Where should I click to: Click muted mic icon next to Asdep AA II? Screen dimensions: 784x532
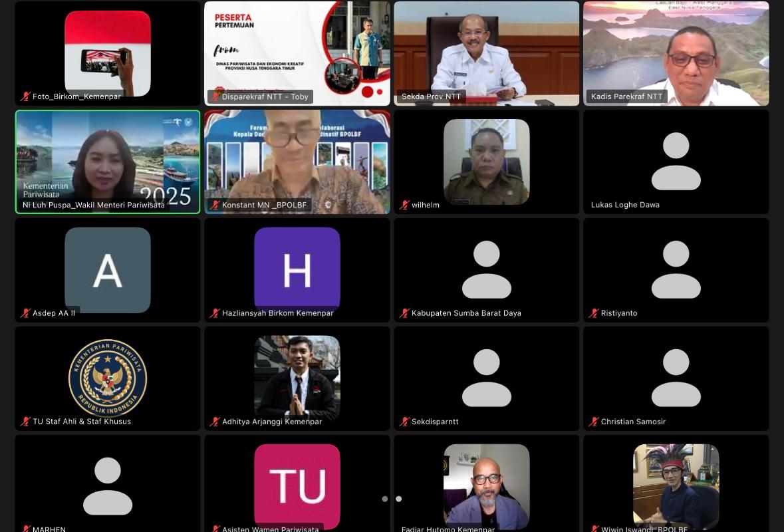pos(26,313)
